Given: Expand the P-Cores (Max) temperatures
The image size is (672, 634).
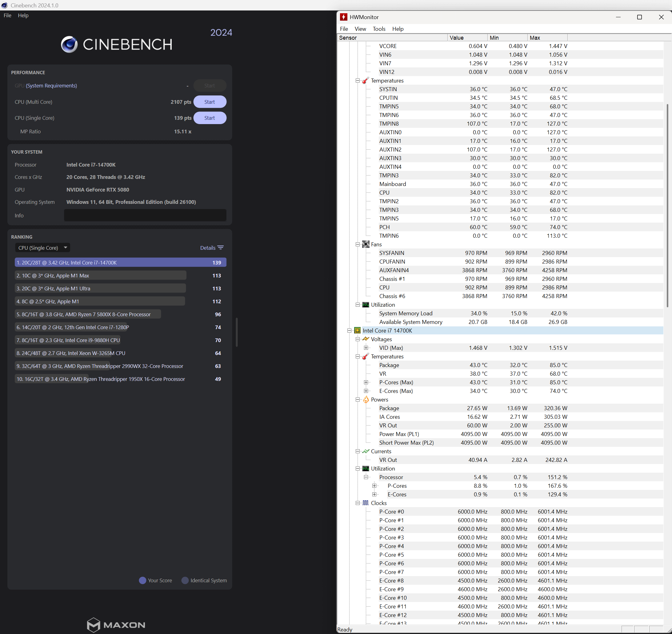Looking at the screenshot, I should [366, 382].
